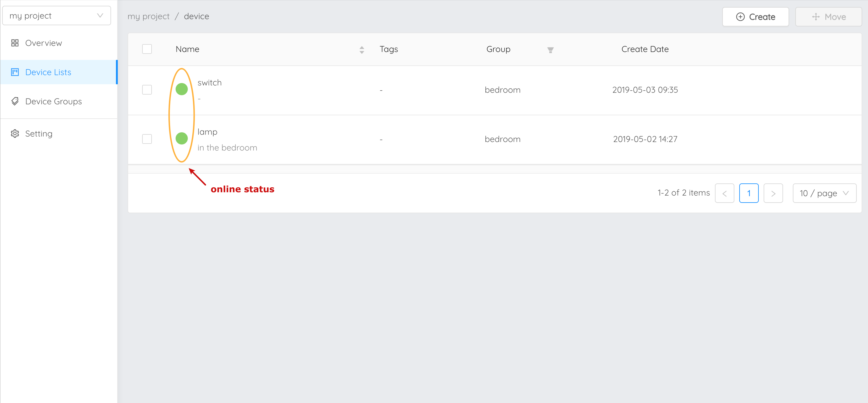Expand the items per page dropdown

point(824,193)
